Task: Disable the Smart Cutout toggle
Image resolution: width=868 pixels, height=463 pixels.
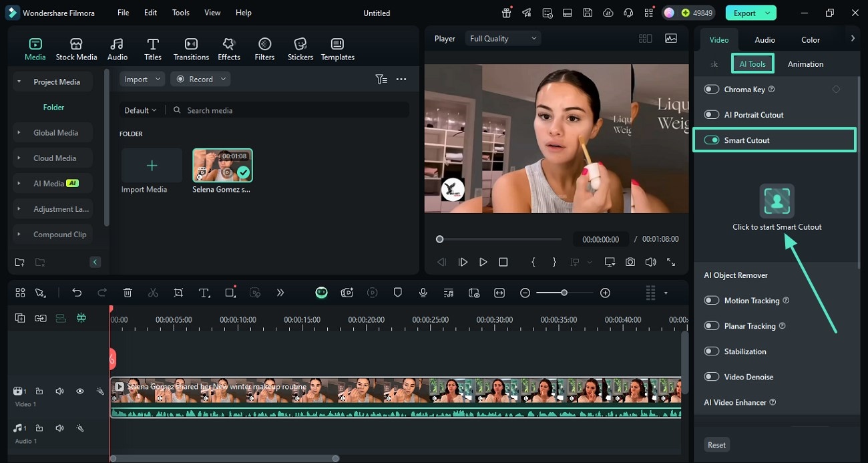Action: [712, 140]
